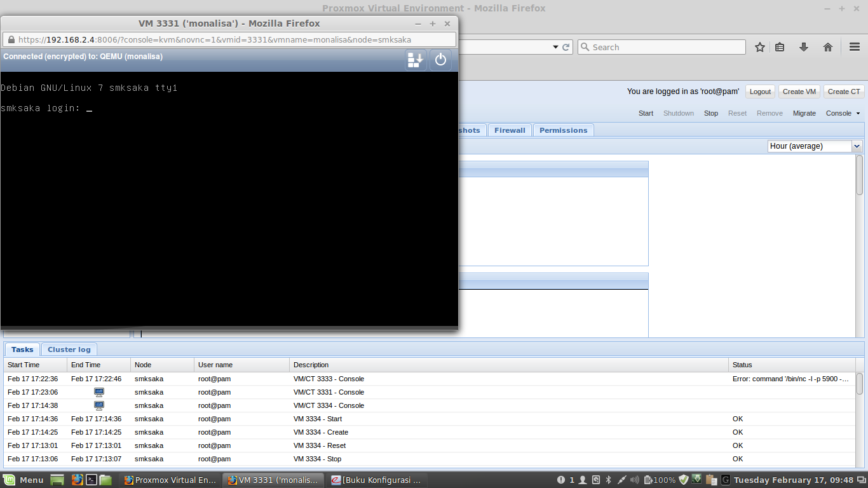Click running monitor icon for VM/CT 3334 task
This screenshot has height=488, width=868.
tap(99, 405)
